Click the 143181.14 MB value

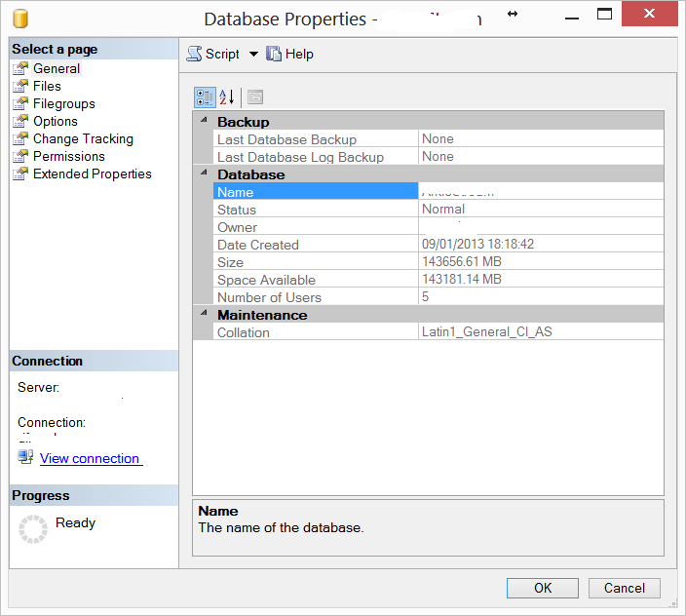click(462, 279)
